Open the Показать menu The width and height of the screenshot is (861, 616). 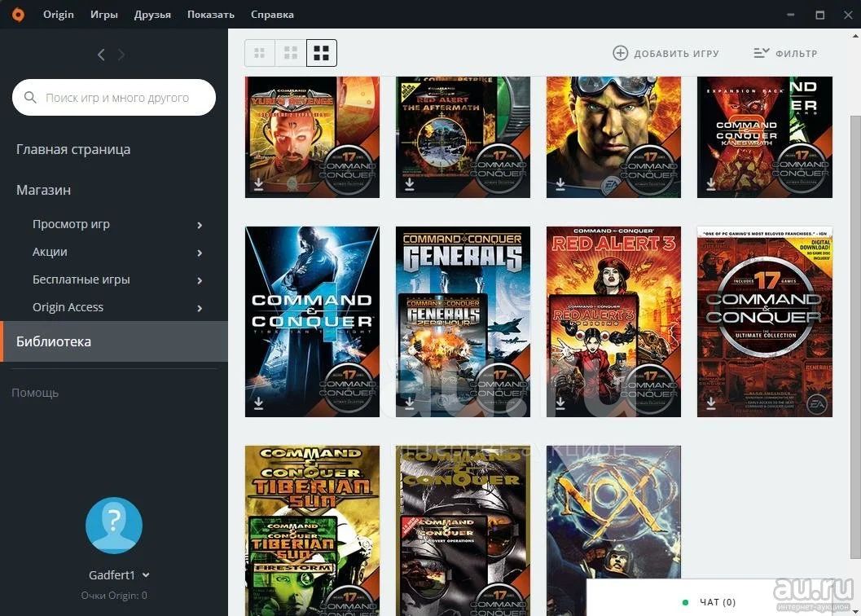click(x=211, y=15)
